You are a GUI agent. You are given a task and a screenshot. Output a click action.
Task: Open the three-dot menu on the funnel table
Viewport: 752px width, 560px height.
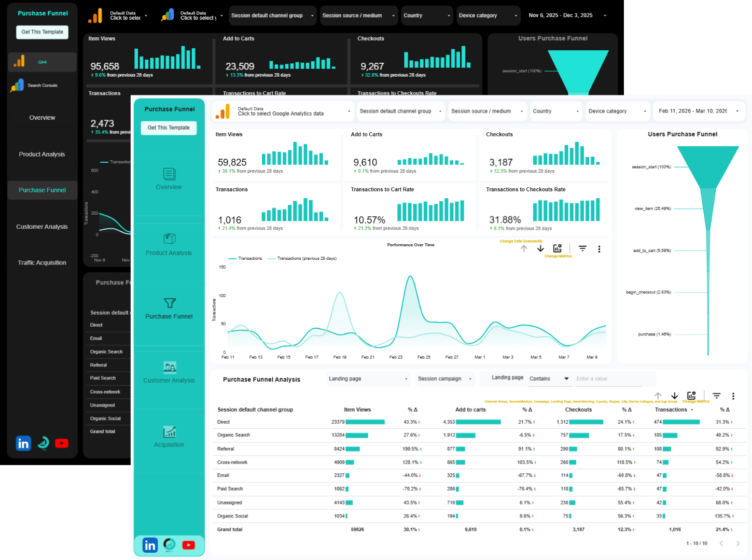[x=733, y=396]
